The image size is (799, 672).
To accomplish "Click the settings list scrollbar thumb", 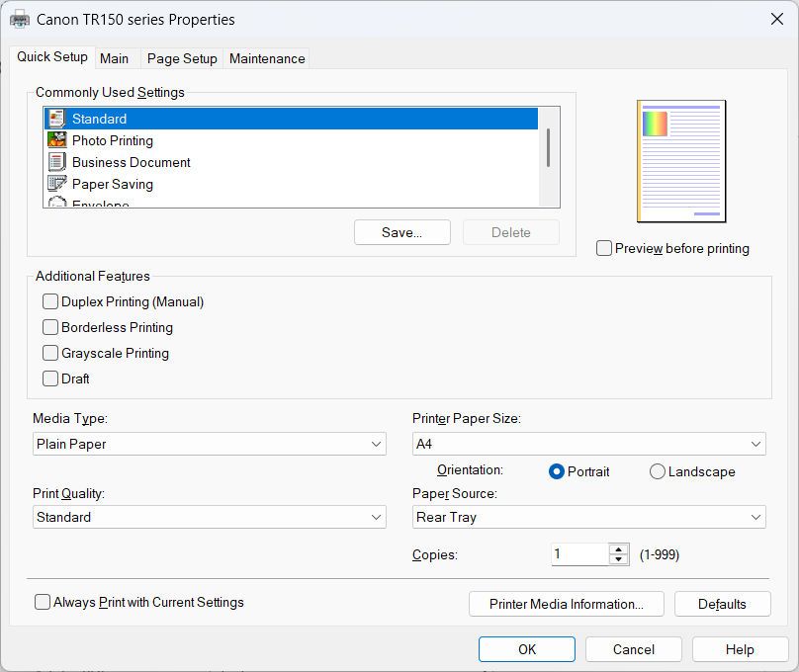I will coord(548,147).
